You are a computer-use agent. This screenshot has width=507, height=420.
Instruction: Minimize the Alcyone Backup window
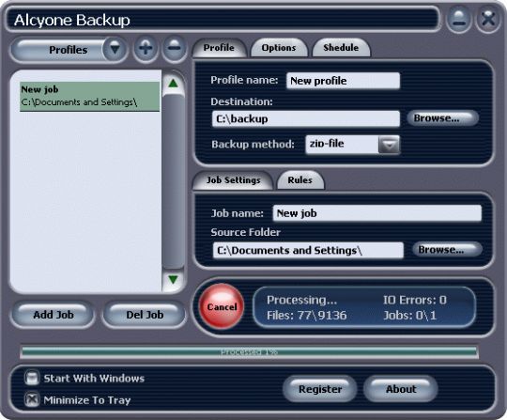click(459, 20)
